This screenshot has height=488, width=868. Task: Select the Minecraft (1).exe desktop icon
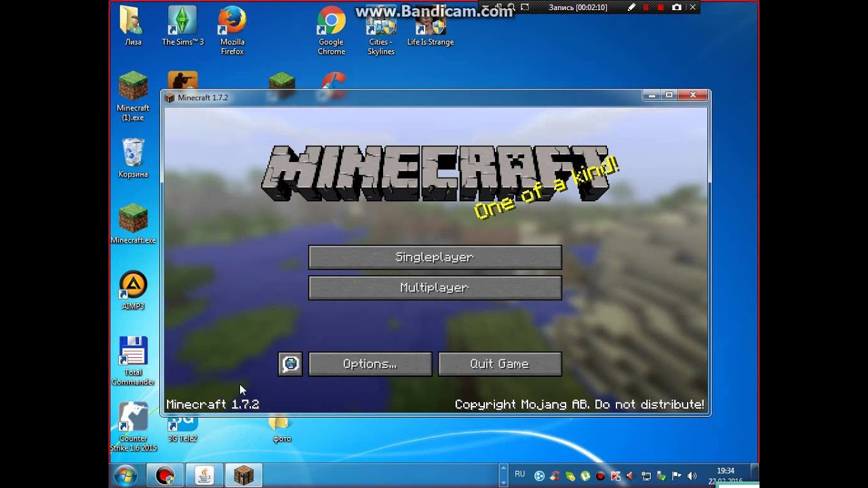point(133,96)
